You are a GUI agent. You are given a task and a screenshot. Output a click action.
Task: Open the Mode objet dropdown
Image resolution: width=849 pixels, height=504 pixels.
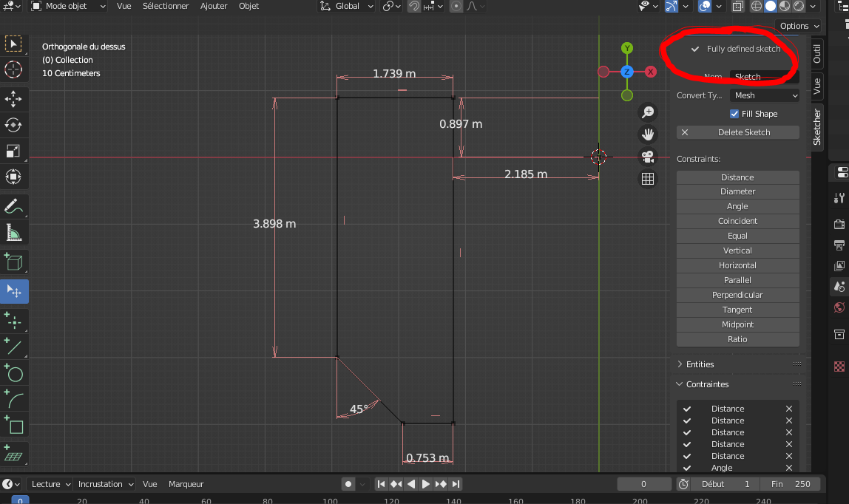[68, 6]
